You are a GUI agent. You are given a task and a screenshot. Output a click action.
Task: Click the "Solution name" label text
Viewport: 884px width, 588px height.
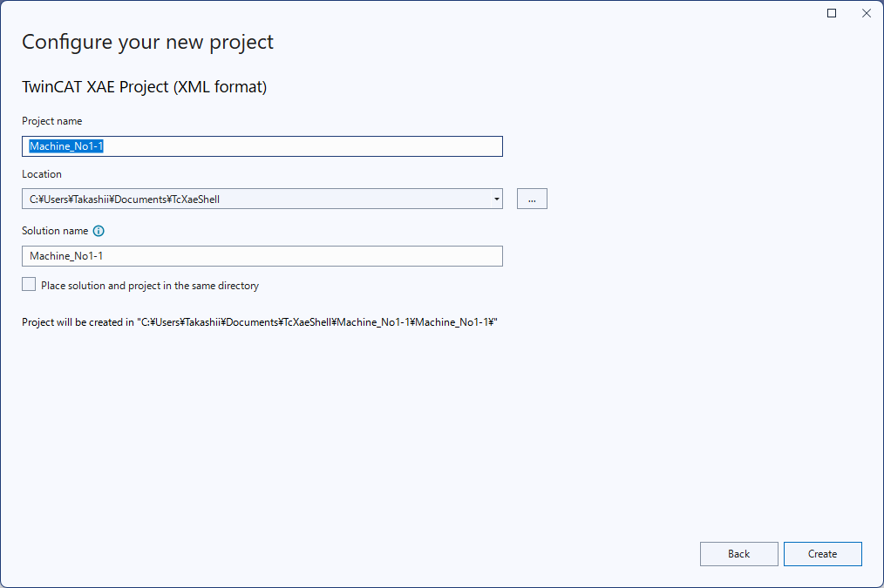point(55,231)
